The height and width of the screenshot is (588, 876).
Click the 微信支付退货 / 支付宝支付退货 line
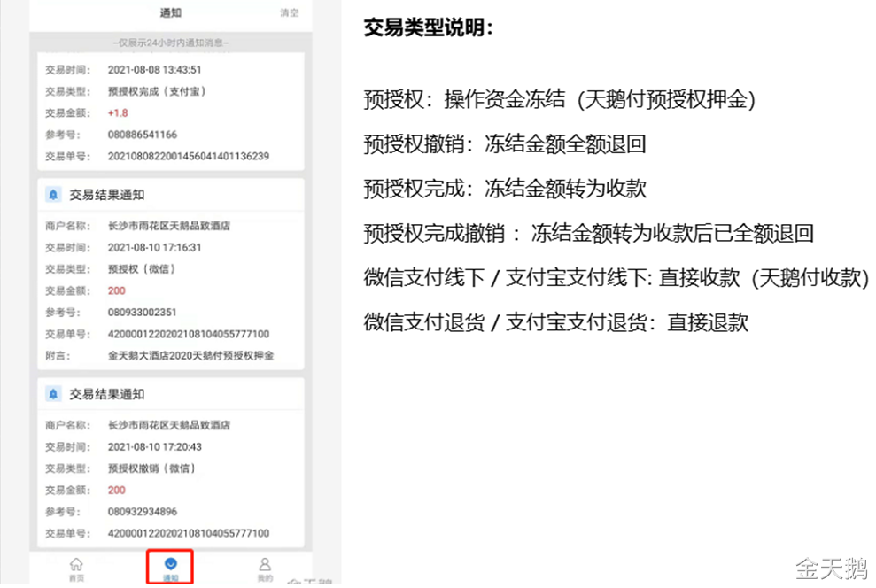[x=556, y=322]
